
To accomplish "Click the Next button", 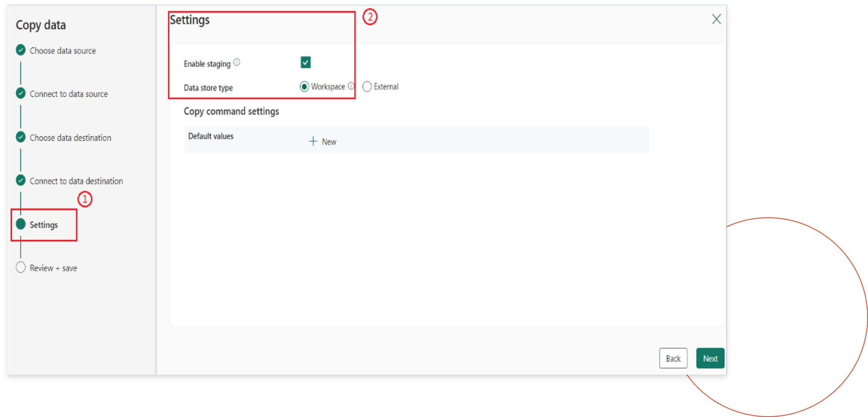I will [x=710, y=358].
